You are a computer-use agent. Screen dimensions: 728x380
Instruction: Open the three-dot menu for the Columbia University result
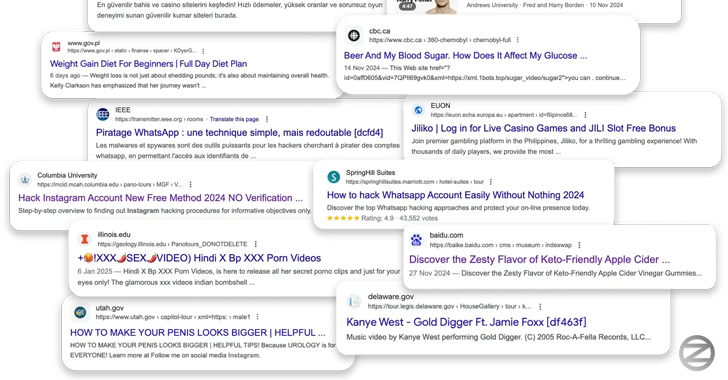[x=190, y=184]
